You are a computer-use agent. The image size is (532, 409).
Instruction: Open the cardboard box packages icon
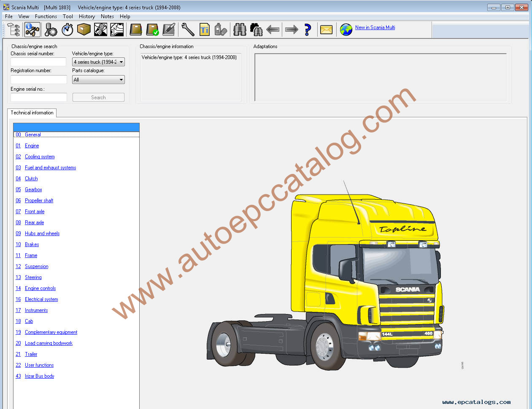pyautogui.click(x=84, y=30)
